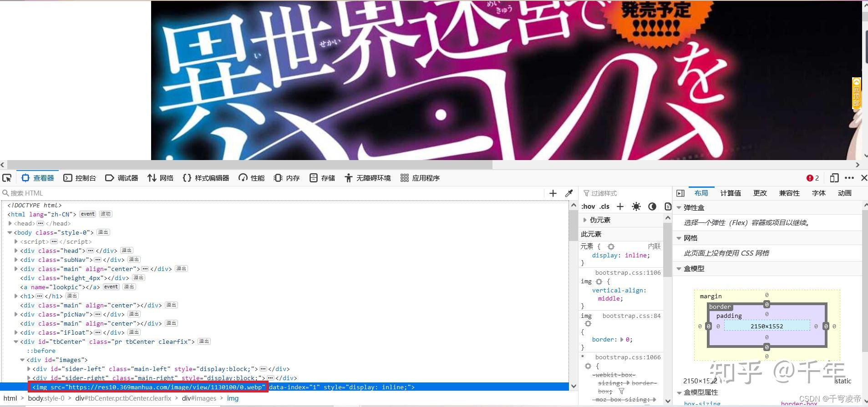The height and width of the screenshot is (407, 868).
Task: Toggle responsive design mode icon
Action: [x=834, y=178]
